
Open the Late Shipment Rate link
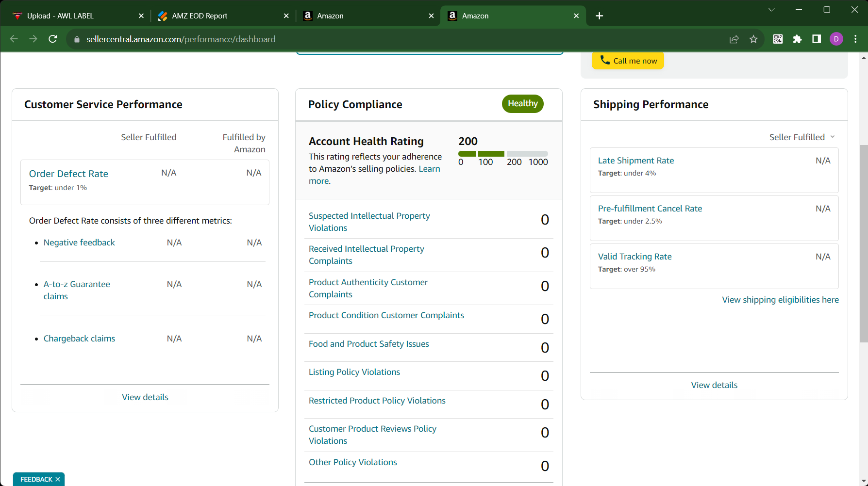click(636, 161)
